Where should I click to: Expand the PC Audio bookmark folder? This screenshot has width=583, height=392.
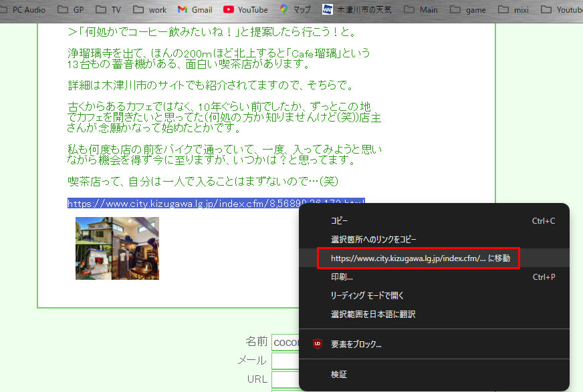pyautogui.click(x=23, y=10)
